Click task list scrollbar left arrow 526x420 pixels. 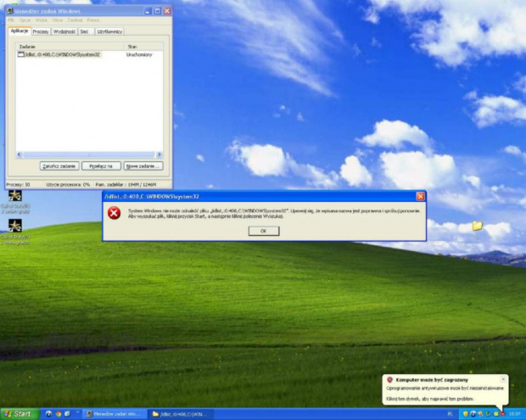20,154
